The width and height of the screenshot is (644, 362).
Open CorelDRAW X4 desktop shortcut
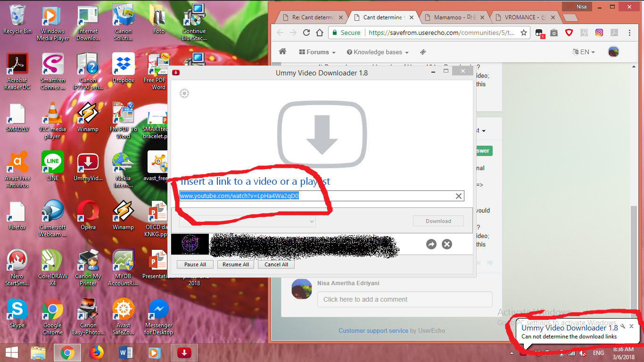pyautogui.click(x=53, y=268)
